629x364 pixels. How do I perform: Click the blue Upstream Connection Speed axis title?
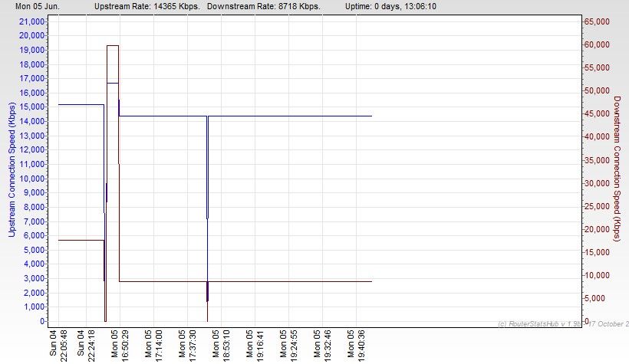[x=12, y=169]
